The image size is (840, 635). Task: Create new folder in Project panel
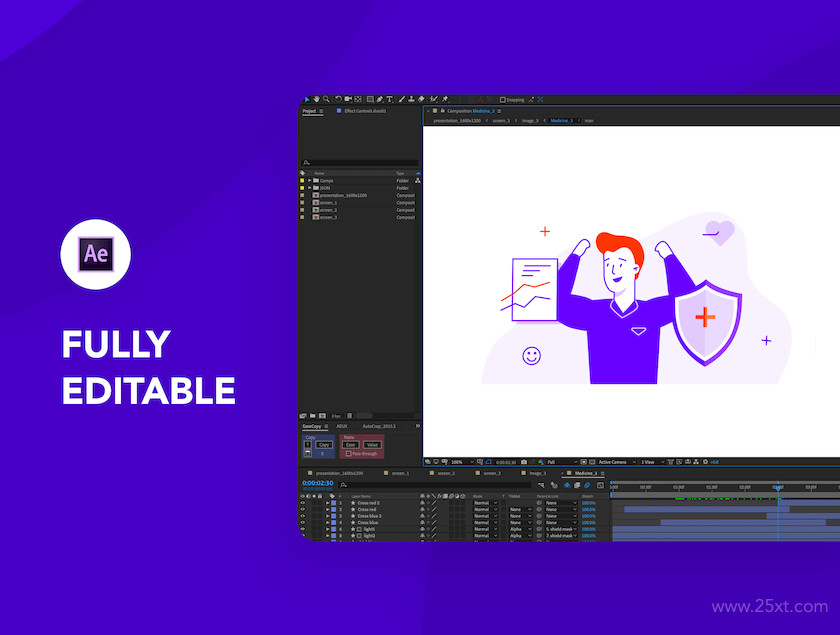312,416
